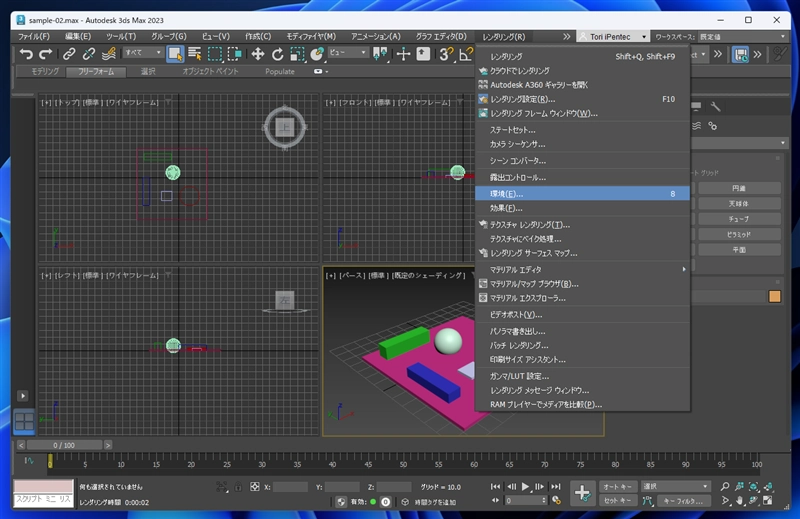This screenshot has height=519, width=800.
Task: Click the Use Pivot Point Center icon
Action: click(381, 54)
